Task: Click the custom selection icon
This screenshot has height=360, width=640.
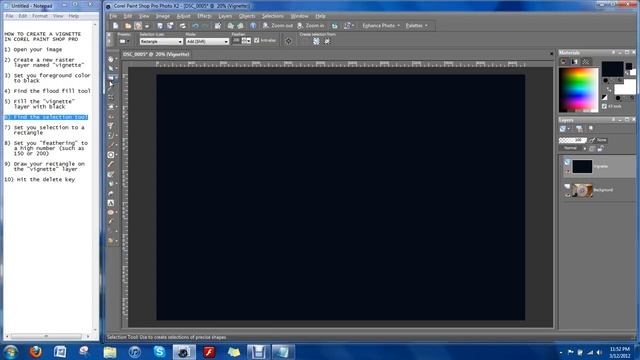Action: click(x=289, y=41)
